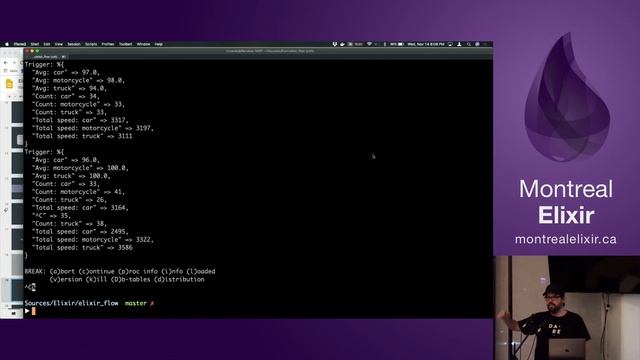Open the Shell menu

pyautogui.click(x=35, y=44)
